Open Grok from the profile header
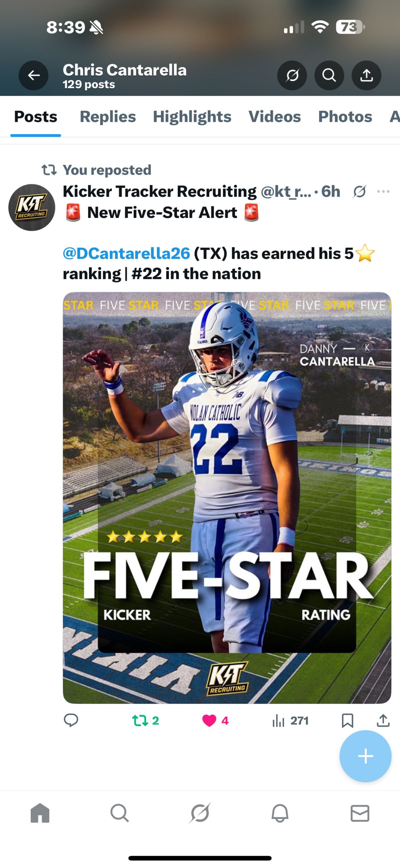Screen dimensions: 400x868 click(x=292, y=75)
